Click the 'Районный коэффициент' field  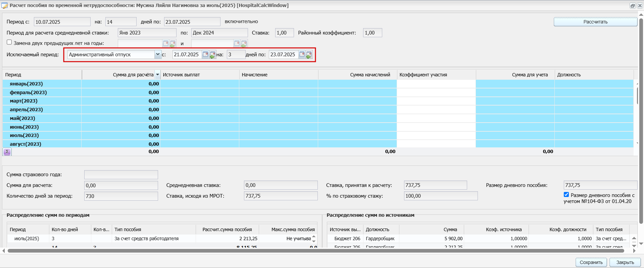[x=373, y=32]
